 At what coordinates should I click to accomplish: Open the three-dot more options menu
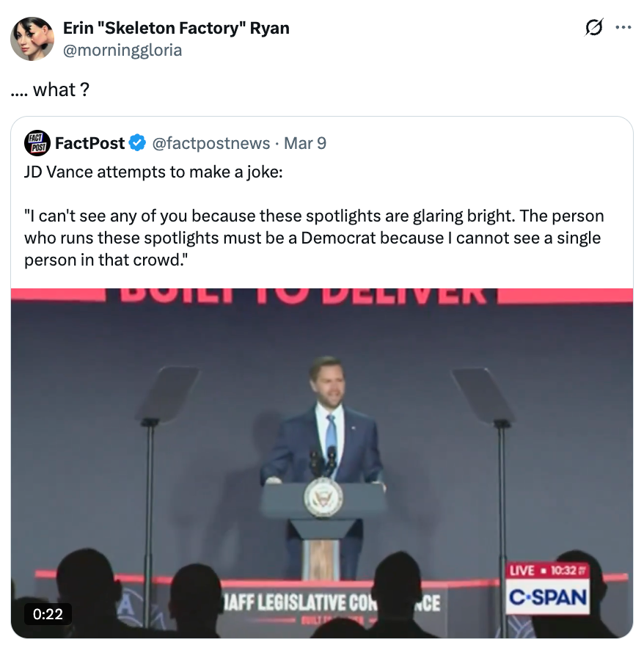click(x=623, y=28)
